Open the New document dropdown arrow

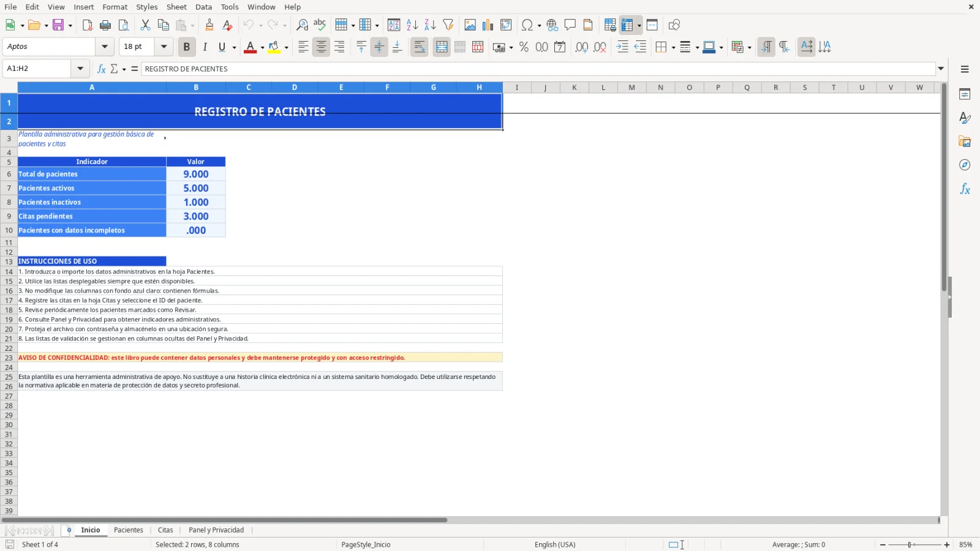22,25
